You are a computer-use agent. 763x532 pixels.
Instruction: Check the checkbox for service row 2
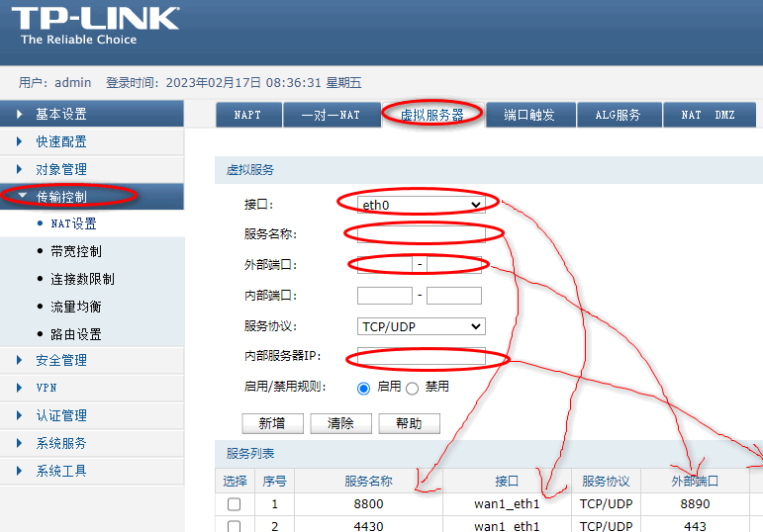(x=235, y=526)
